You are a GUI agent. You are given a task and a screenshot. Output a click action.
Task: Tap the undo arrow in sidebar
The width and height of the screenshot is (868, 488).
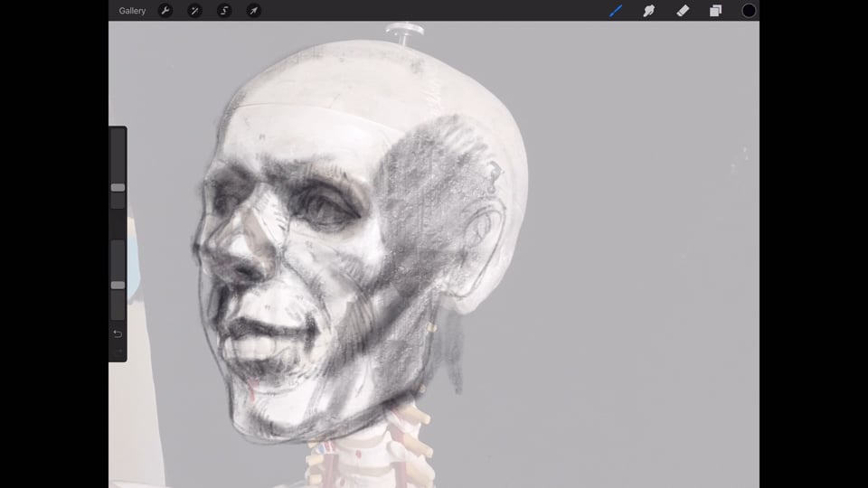(x=118, y=333)
